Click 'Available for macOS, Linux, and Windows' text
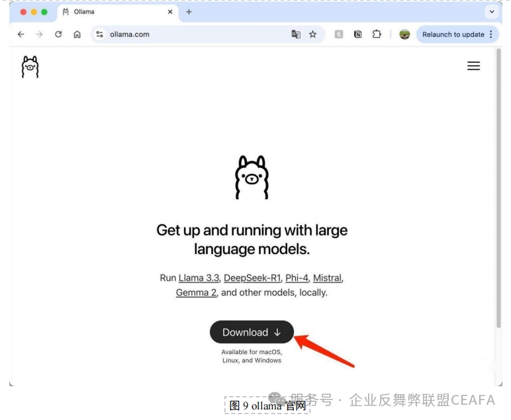 tap(252, 357)
